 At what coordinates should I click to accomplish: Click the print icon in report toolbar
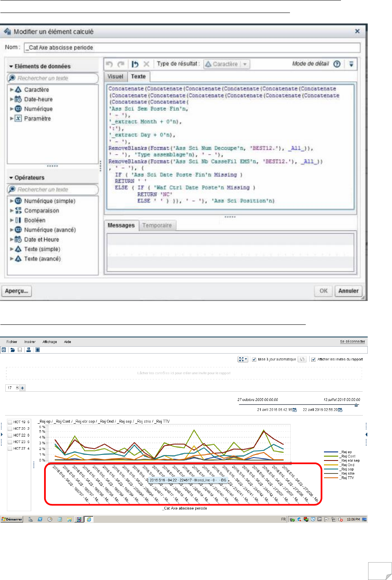[x=29, y=350]
